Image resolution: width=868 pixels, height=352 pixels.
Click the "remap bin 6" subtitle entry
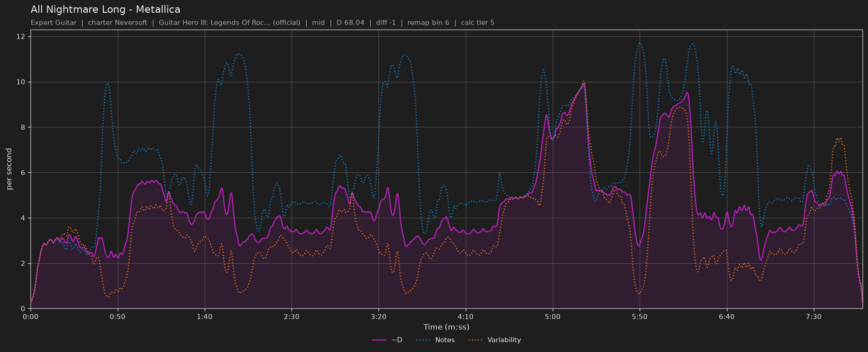tap(429, 23)
